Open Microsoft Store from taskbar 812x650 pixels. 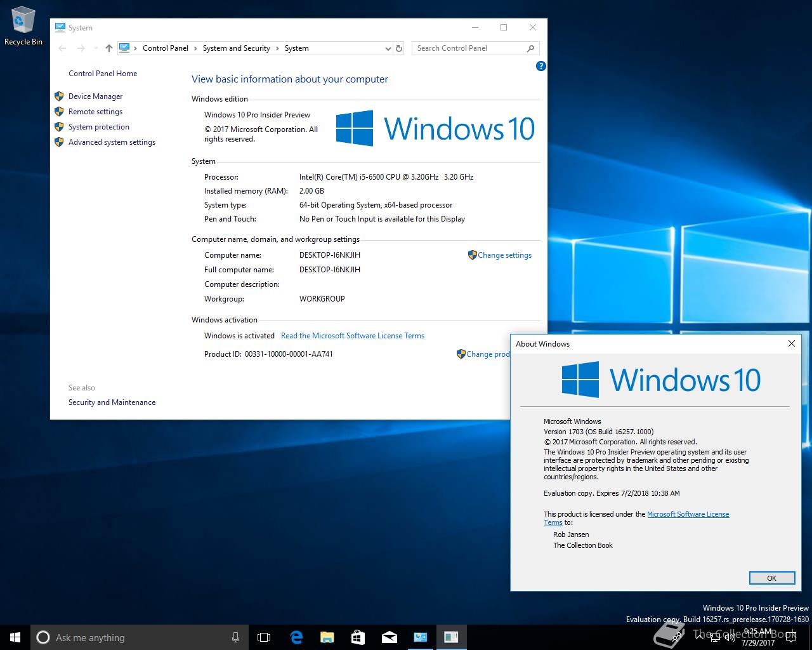tap(358, 637)
